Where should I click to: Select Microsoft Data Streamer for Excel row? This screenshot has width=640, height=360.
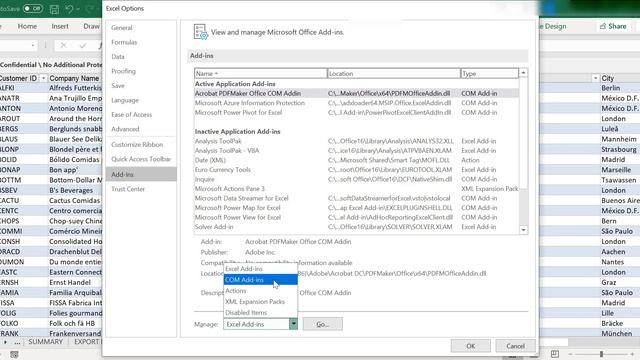pos(356,198)
